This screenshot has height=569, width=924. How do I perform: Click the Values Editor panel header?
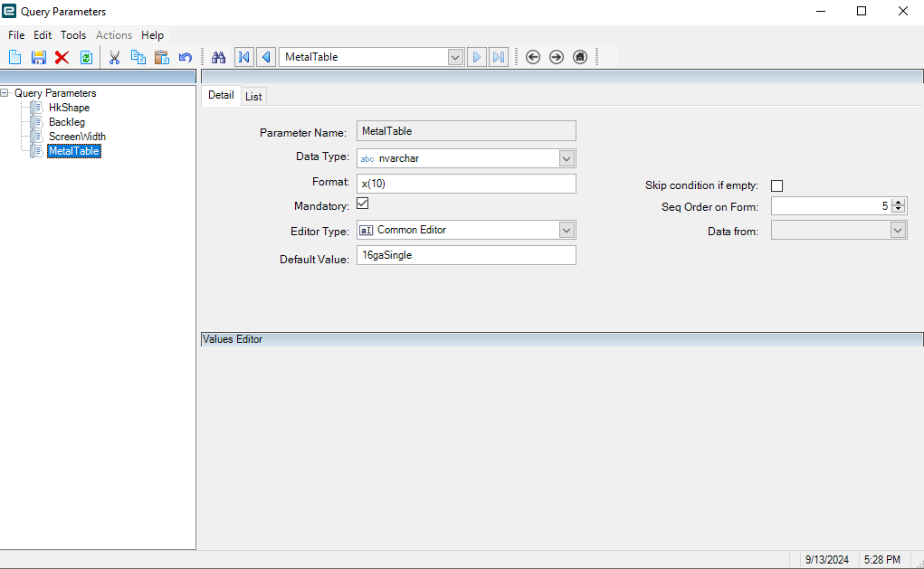[x=562, y=339]
